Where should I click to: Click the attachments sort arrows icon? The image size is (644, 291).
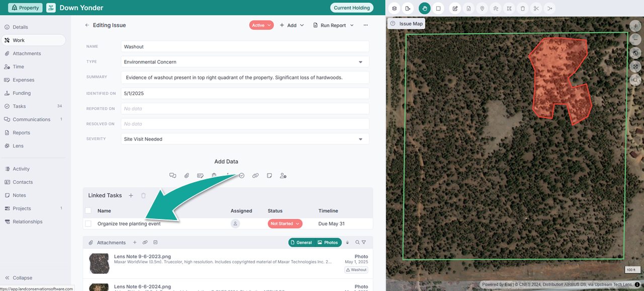point(347,243)
